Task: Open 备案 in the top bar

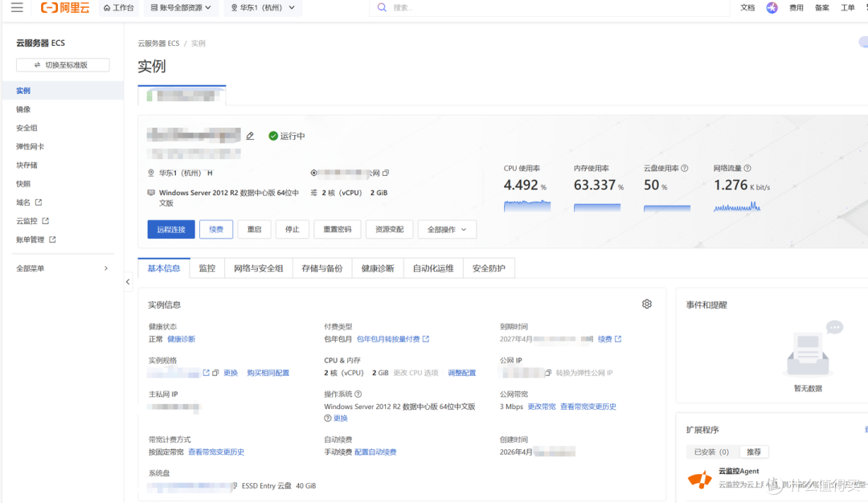Action: [822, 8]
